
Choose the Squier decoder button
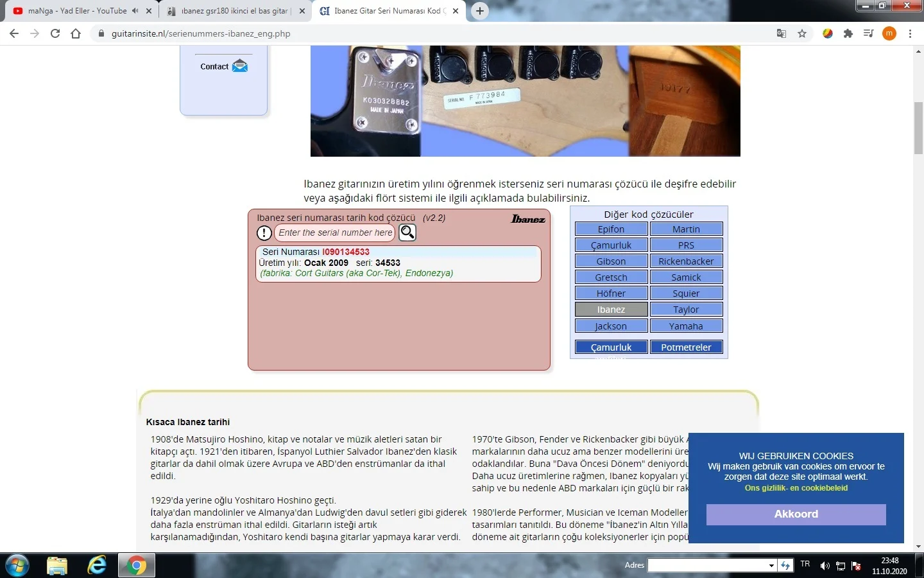[x=686, y=293]
